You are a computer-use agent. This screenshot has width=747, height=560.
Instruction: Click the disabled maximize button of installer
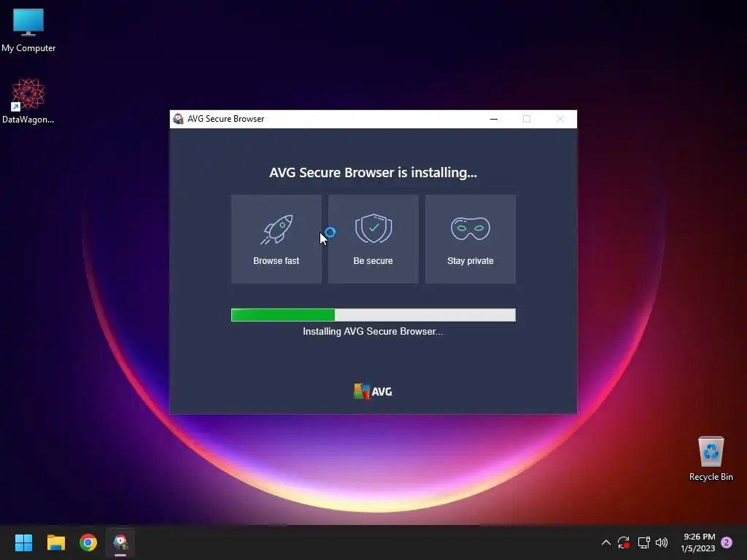[527, 119]
